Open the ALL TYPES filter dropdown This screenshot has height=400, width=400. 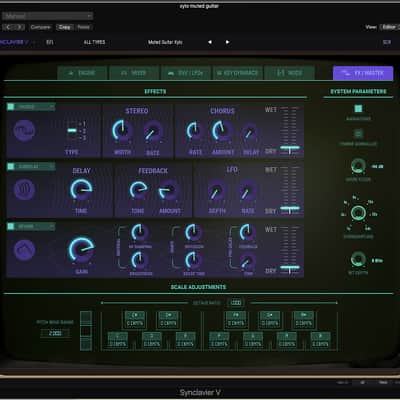coord(94,42)
